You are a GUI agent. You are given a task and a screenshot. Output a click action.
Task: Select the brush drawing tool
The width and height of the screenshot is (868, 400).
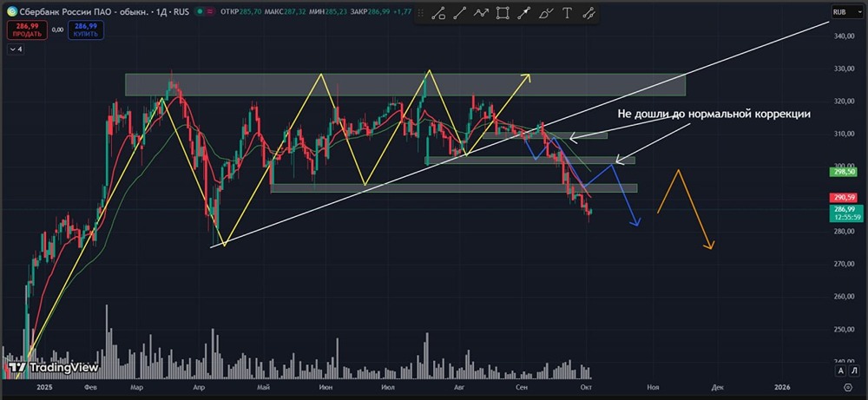(x=546, y=13)
